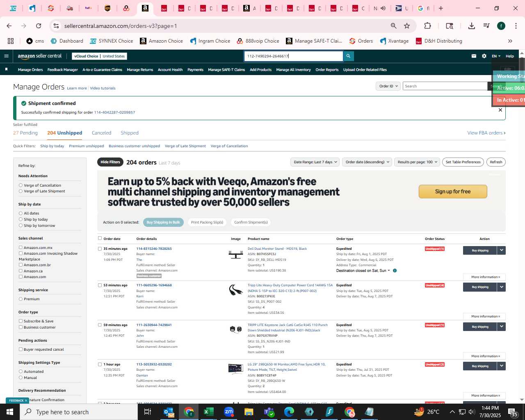Image resolution: width=525 pixels, height=420 pixels.
Task: Click Chrome zoom magnifier icon in address bar
Action: (x=393, y=26)
